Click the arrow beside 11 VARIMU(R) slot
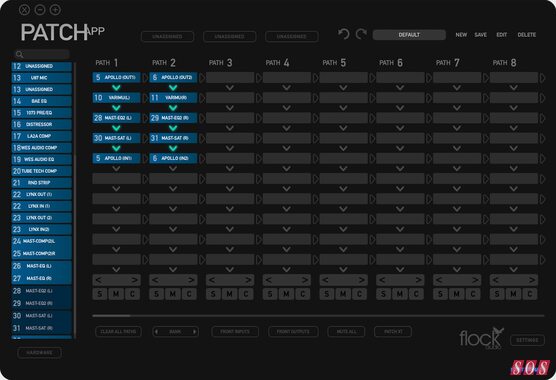This screenshot has width=556, height=380. [x=202, y=98]
